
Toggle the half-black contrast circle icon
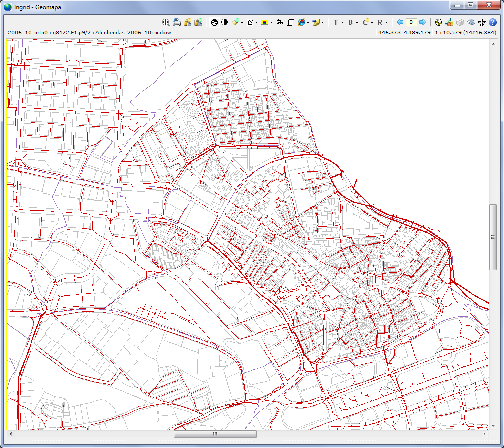pyautogui.click(x=224, y=22)
